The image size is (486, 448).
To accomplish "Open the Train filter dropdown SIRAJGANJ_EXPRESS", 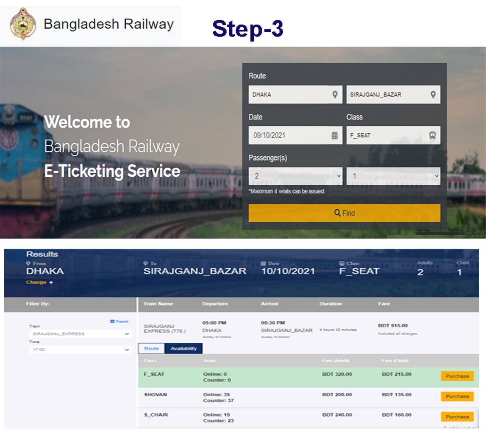I will (80, 334).
